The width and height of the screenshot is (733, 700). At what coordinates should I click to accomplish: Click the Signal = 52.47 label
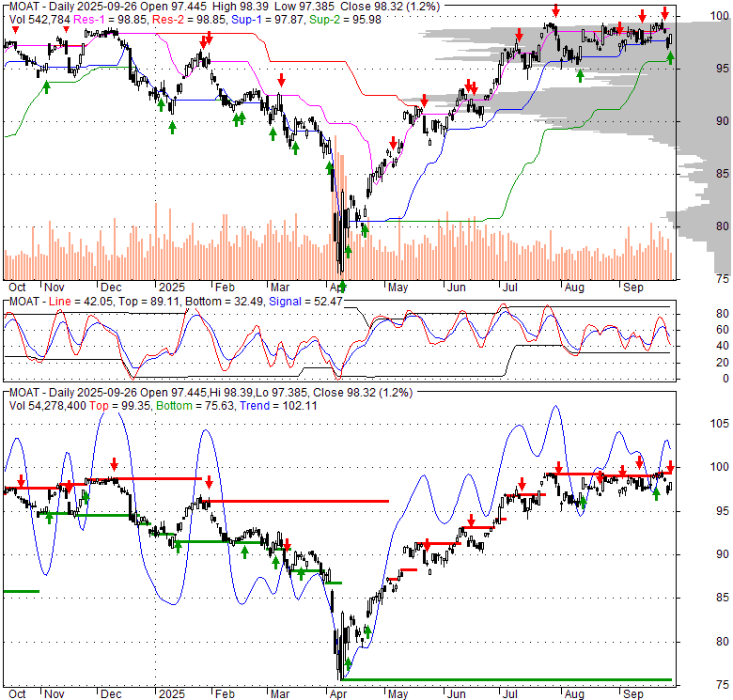[x=305, y=302]
